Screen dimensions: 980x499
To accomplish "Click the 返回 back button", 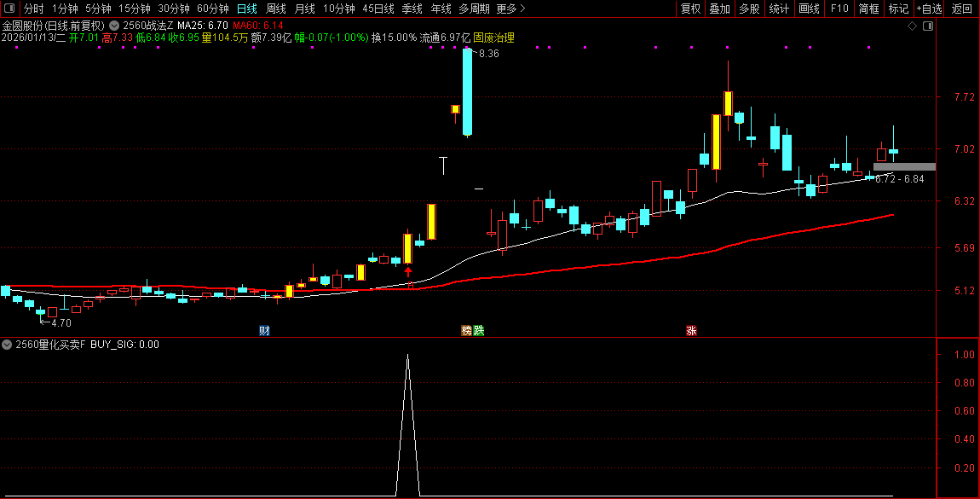I will tap(962, 9).
